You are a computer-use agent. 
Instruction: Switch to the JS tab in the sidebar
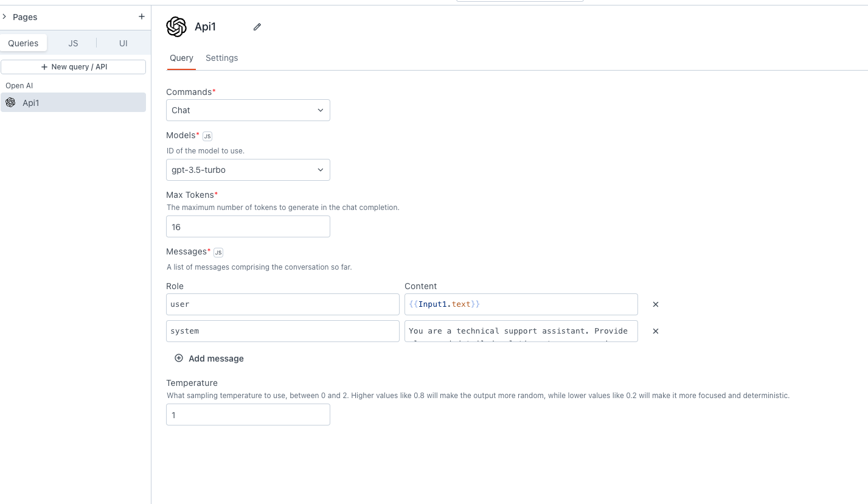tap(73, 43)
